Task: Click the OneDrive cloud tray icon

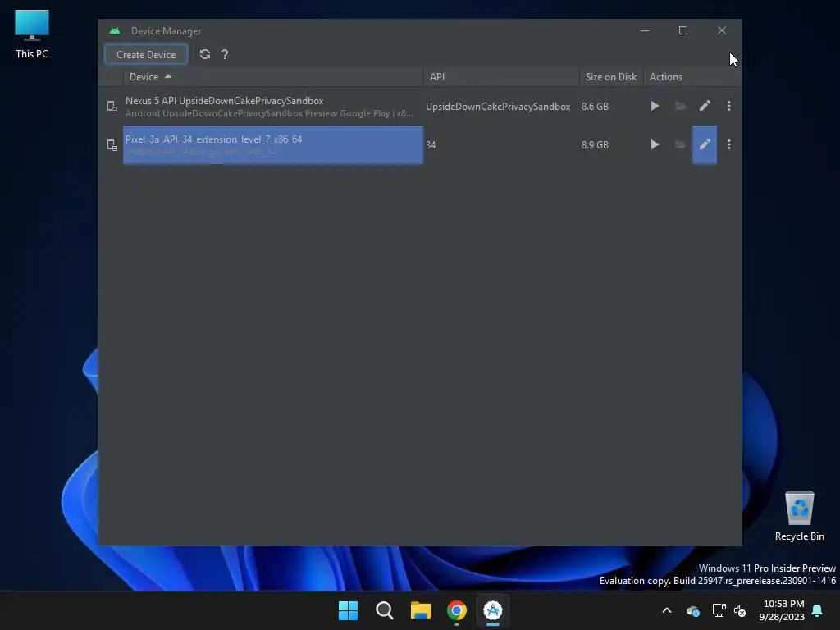Action: click(693, 610)
